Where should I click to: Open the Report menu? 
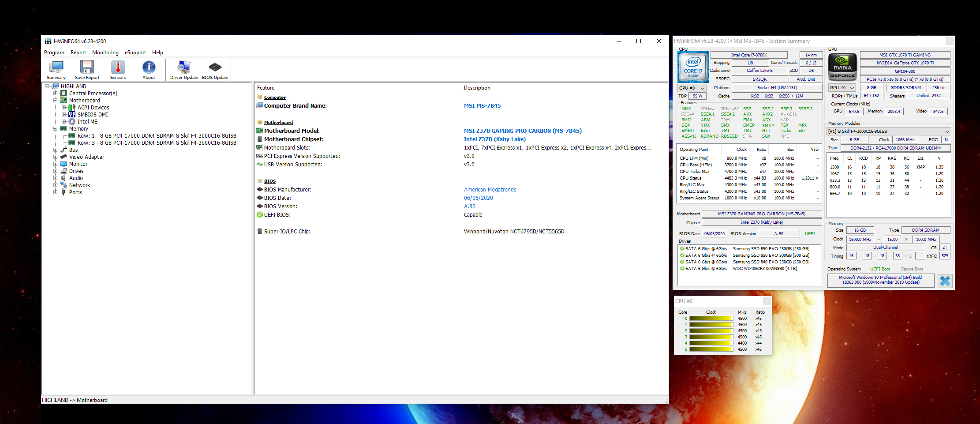[78, 53]
